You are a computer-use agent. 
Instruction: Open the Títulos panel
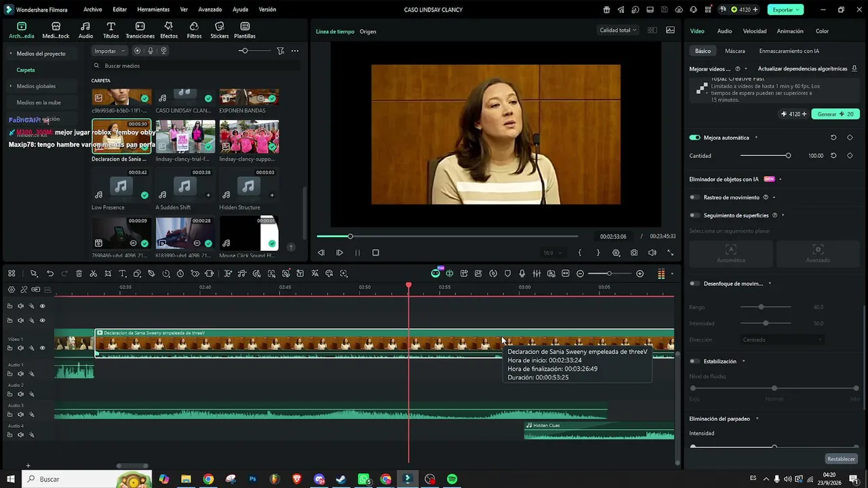[x=111, y=30]
